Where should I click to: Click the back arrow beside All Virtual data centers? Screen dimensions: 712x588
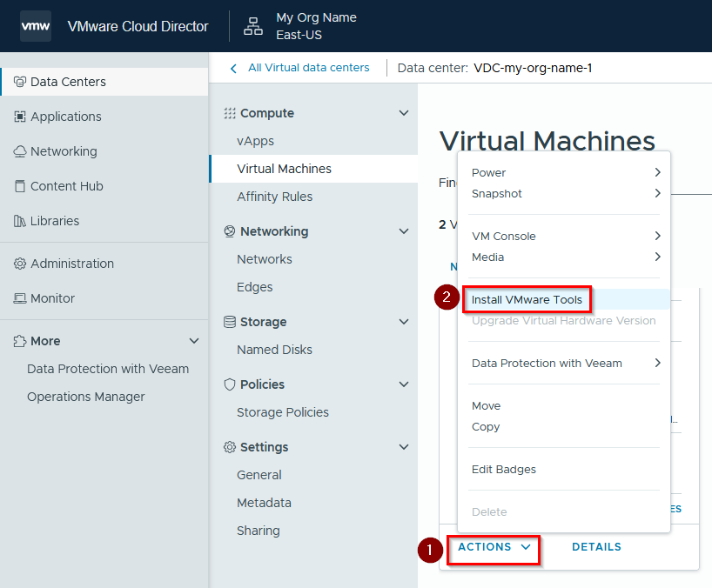click(x=233, y=69)
